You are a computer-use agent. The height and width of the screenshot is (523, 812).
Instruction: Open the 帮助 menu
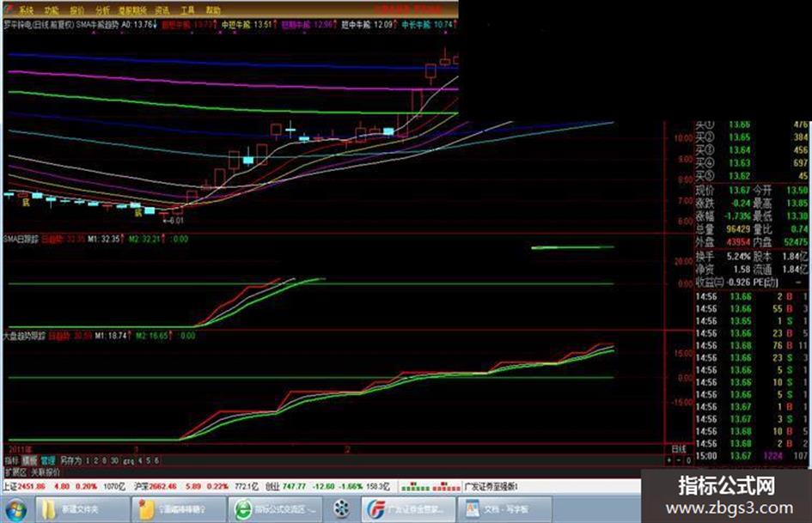[x=213, y=9]
